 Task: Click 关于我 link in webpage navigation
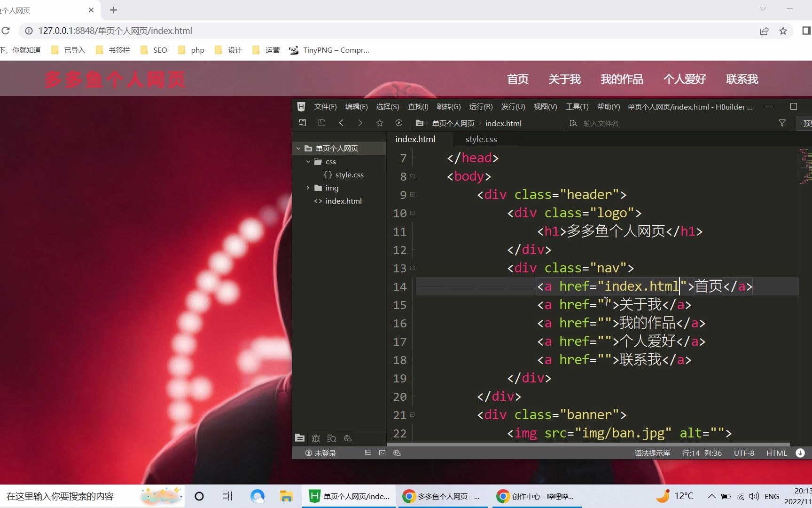[564, 79]
